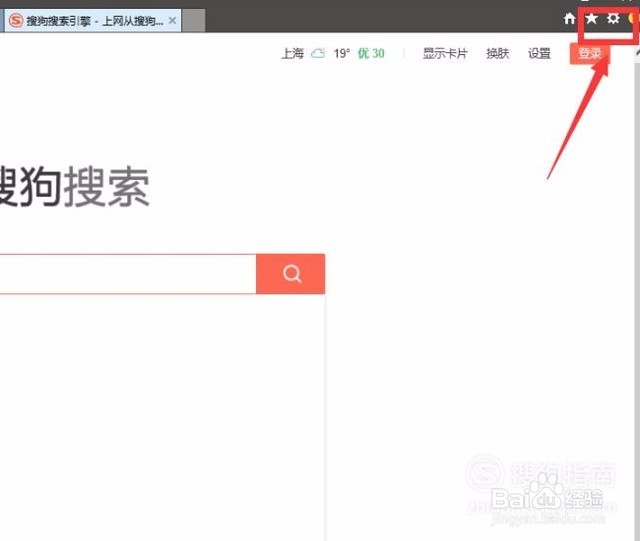Click the 搜狗搜索 logo heading
Screen dimensions: 640x541
[75, 187]
